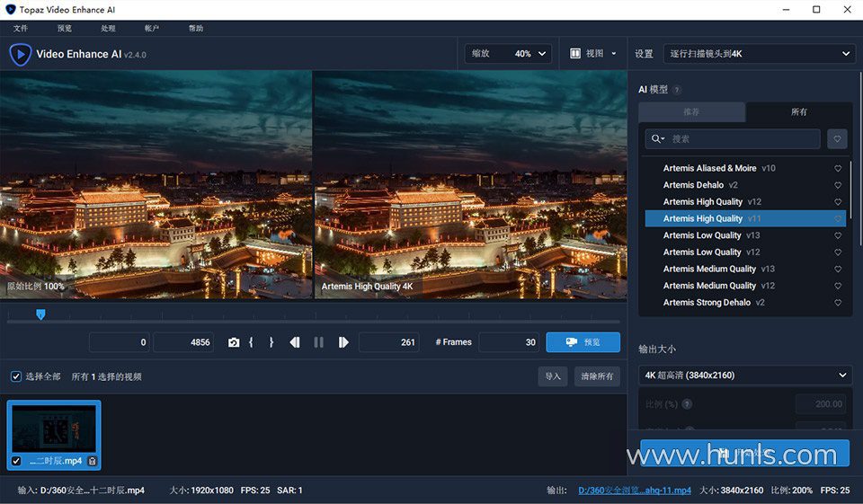Screen dimensions: 863x504
Task: Toggle the select all videos checkbox
Action: pos(16,376)
